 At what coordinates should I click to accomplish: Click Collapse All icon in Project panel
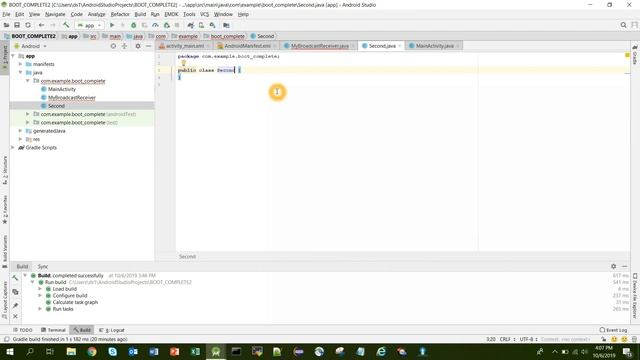(x=124, y=46)
